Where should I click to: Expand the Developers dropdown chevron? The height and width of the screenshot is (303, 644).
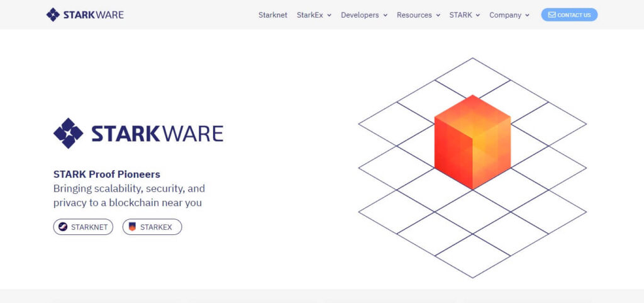pyautogui.click(x=386, y=15)
